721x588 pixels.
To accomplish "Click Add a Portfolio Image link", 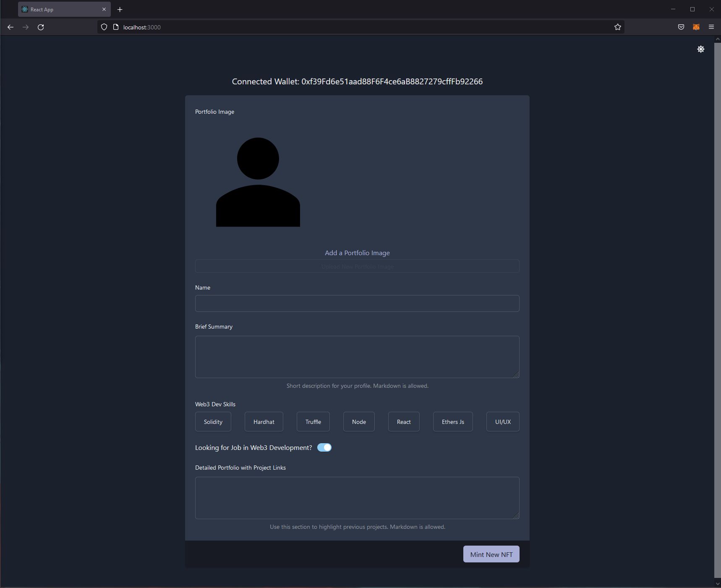I will pyautogui.click(x=357, y=253).
